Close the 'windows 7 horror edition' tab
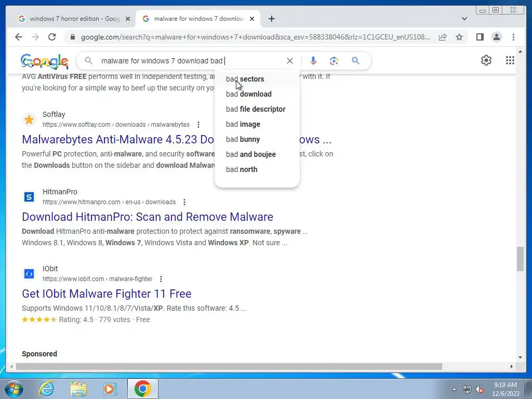 (128, 19)
